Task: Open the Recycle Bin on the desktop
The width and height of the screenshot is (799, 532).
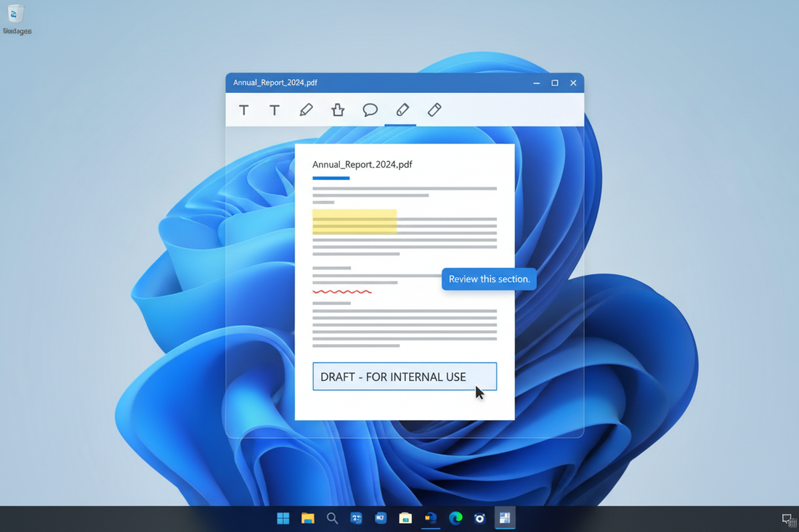Action: (x=15, y=16)
